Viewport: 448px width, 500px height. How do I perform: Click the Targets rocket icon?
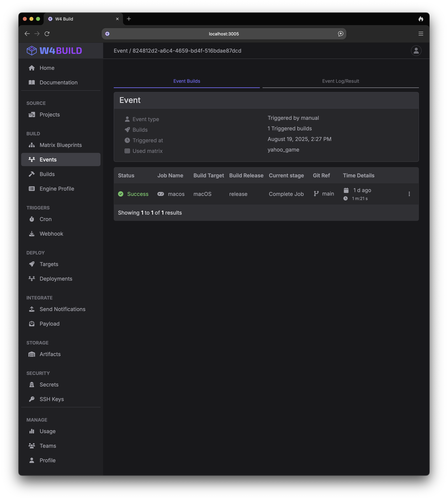pos(32,264)
